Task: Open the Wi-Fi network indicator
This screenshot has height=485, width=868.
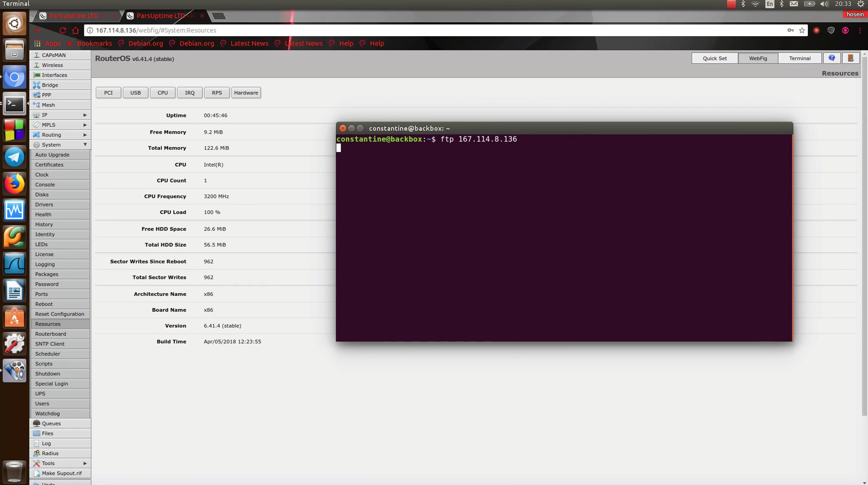Action: pyautogui.click(x=755, y=4)
